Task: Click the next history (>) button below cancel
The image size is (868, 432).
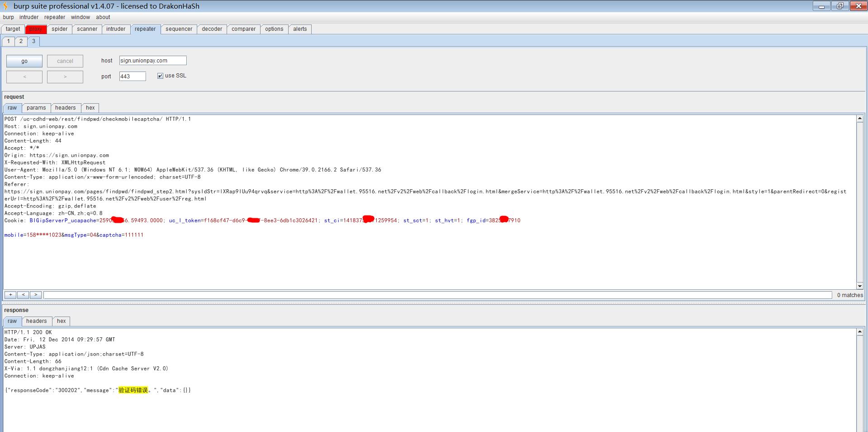Action: tap(65, 77)
